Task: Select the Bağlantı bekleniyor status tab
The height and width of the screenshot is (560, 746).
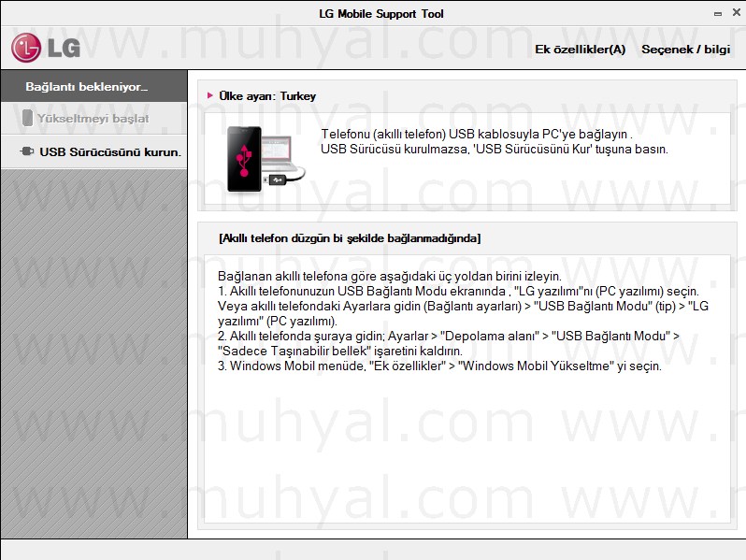Action: (x=94, y=86)
